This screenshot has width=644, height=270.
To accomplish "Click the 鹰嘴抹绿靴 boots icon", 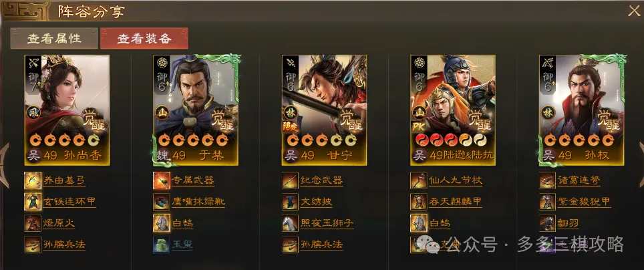I will click(162, 202).
